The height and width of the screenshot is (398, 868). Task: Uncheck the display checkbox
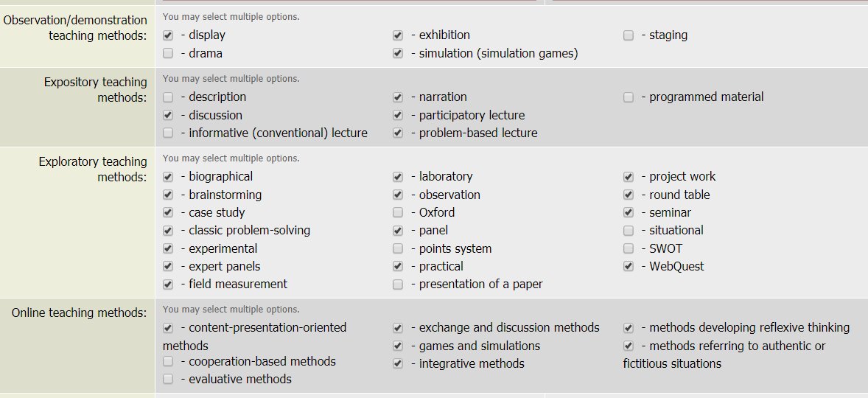pos(168,35)
